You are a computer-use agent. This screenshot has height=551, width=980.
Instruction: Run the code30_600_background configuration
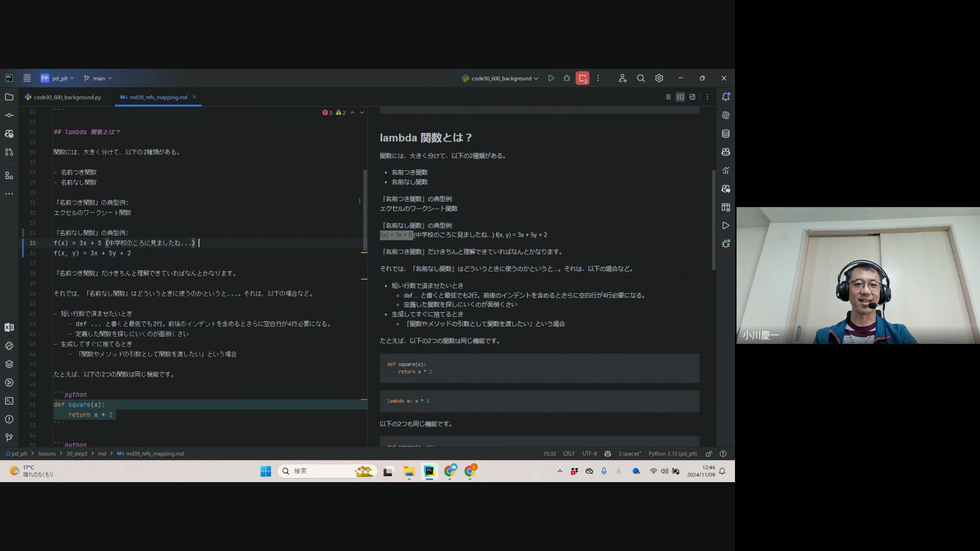pyautogui.click(x=551, y=78)
